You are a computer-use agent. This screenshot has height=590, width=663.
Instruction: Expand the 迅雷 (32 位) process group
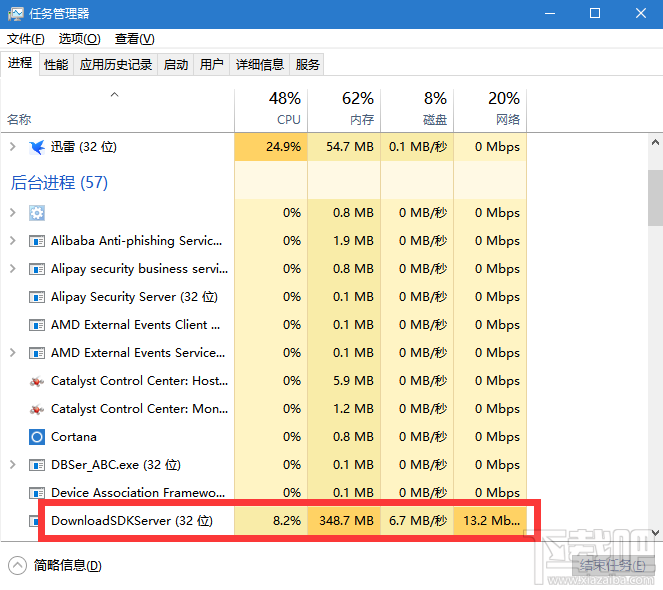[x=13, y=147]
